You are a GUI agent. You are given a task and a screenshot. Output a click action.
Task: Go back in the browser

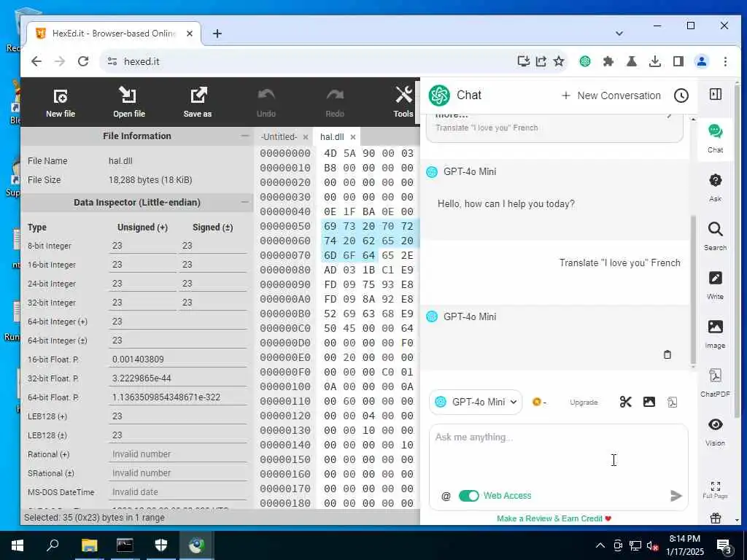(36, 61)
